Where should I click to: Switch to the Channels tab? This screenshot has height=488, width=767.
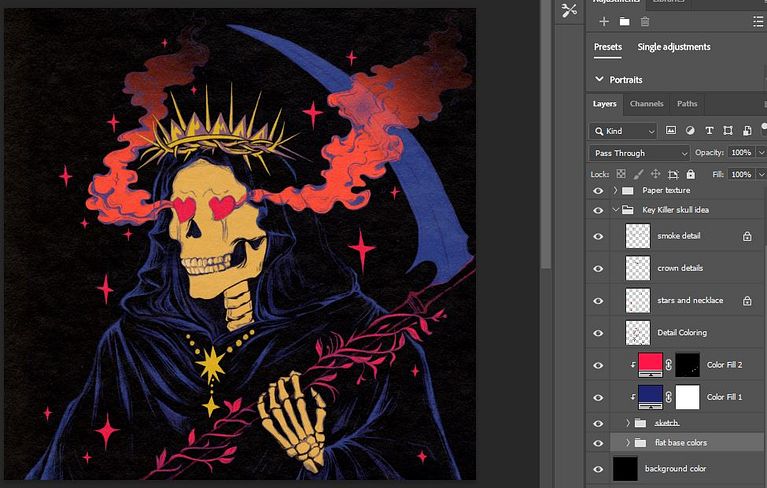(646, 104)
